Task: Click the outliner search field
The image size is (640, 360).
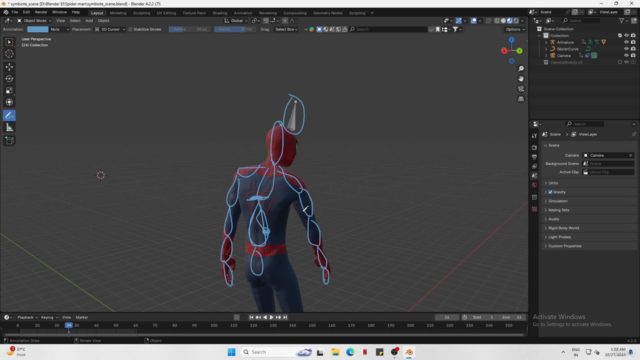Action: tap(581, 20)
